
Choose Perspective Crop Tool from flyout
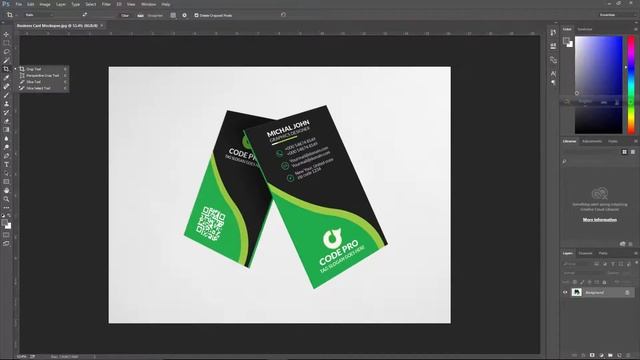(42, 76)
